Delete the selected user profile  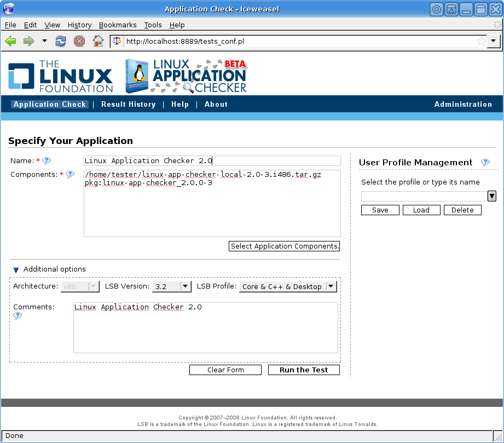tap(462, 210)
